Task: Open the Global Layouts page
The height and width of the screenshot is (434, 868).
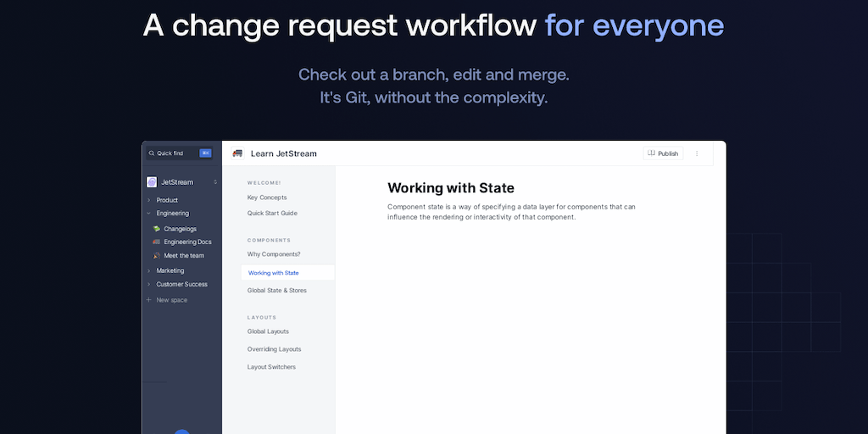Action: tap(268, 331)
